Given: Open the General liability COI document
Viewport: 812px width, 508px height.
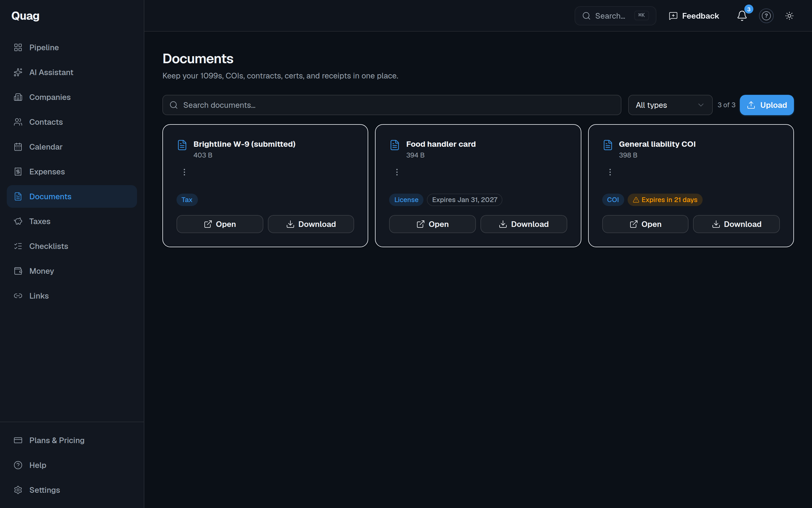Looking at the screenshot, I should point(645,224).
